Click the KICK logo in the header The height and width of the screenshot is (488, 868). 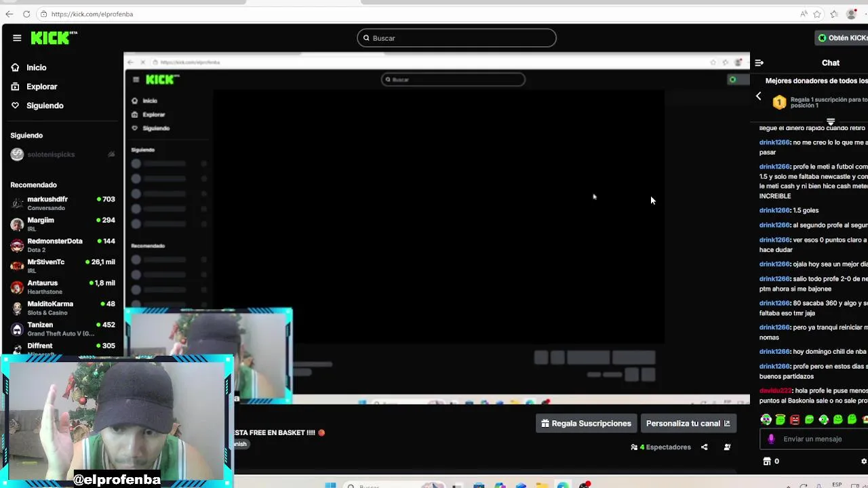[54, 38]
